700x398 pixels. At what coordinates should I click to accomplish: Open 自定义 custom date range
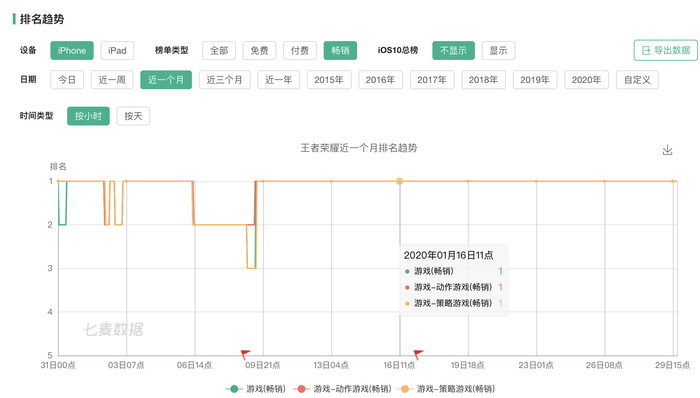(637, 80)
